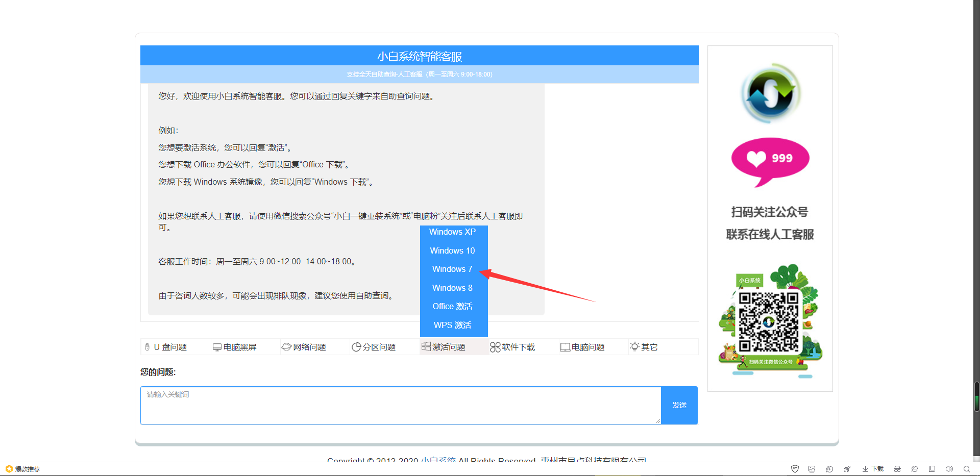Click the 分区问题 pie chart icon
The height and width of the screenshot is (476, 980).
357,346
